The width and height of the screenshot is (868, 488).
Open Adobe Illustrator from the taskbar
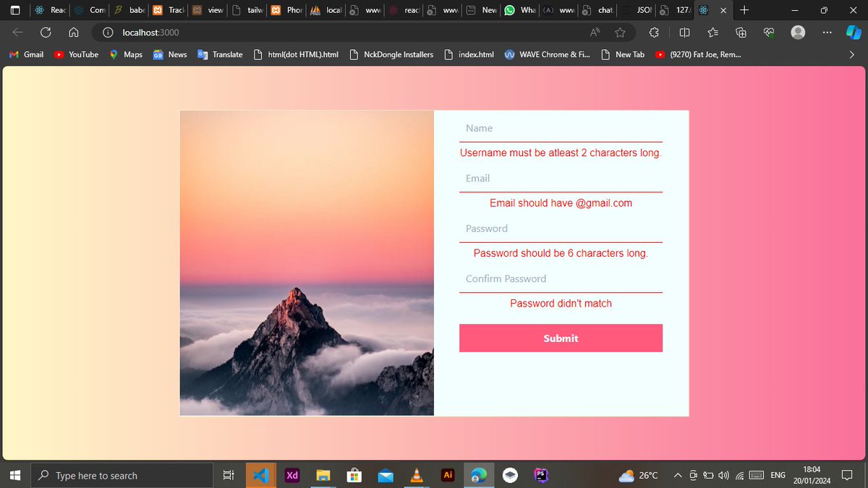(x=447, y=475)
